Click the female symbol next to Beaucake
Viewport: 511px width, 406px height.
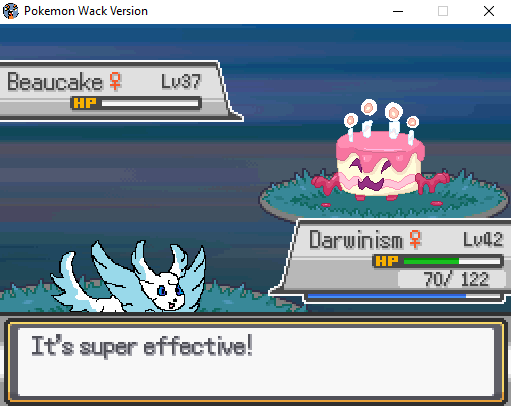point(115,81)
